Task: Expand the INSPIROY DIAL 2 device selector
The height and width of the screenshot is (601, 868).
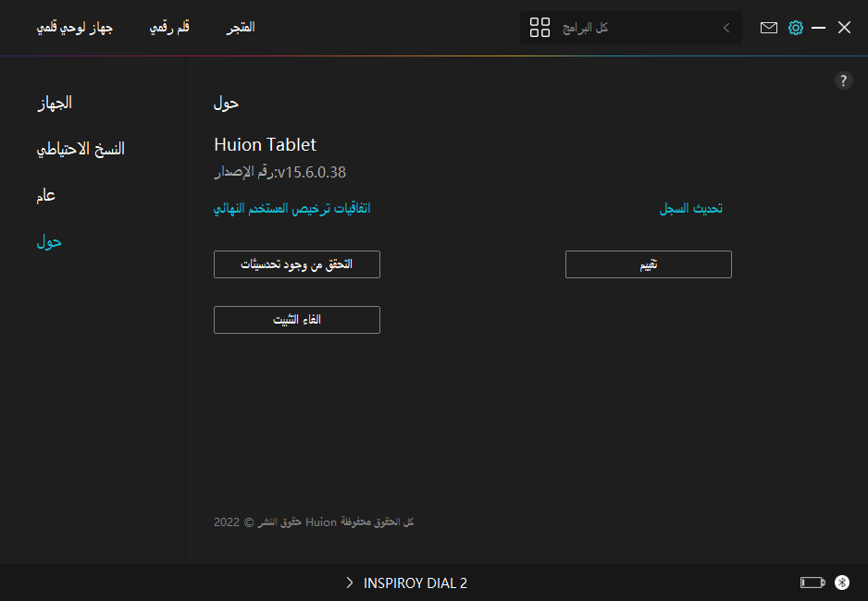Action: (x=407, y=583)
